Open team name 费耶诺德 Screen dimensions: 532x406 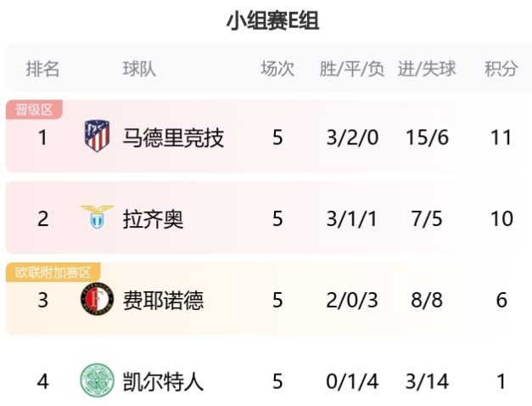pos(163,301)
